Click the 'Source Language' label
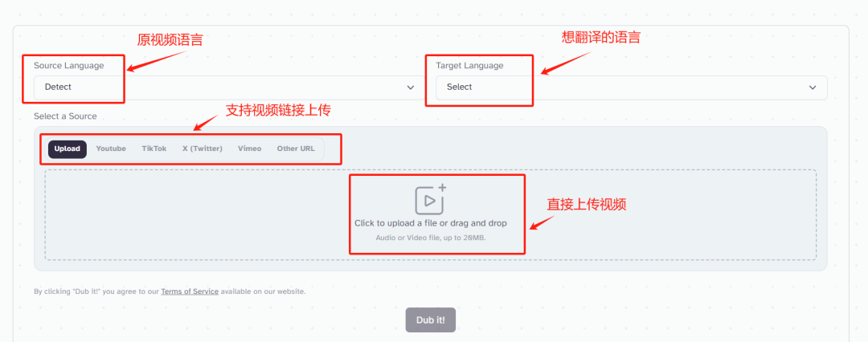Screen dimensions: 868x342 (x=68, y=65)
